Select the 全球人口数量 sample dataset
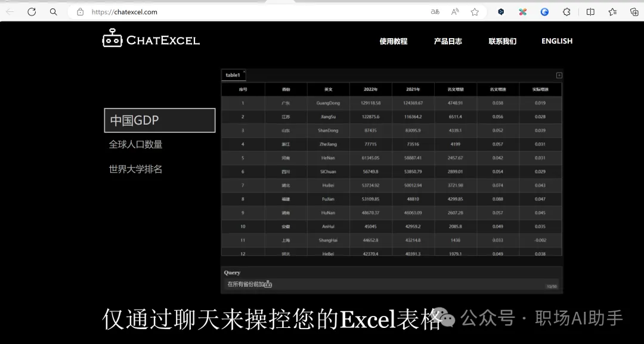This screenshot has height=344, width=644. coord(135,144)
